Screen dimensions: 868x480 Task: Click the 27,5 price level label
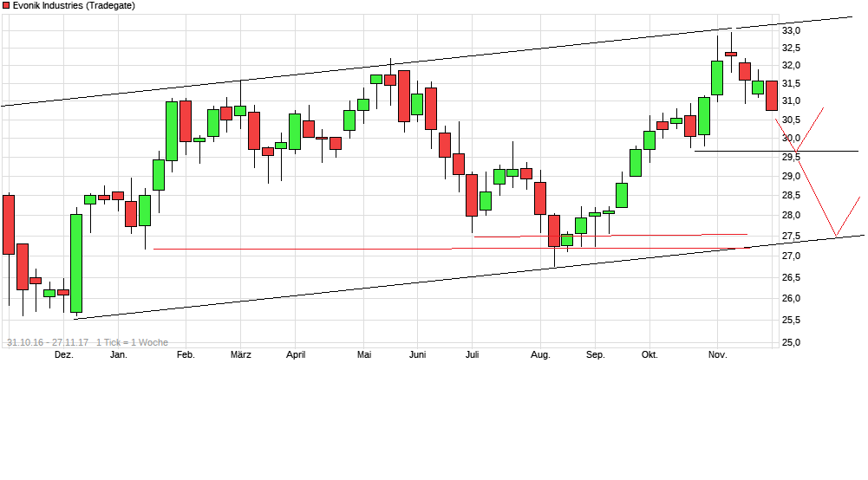point(791,237)
